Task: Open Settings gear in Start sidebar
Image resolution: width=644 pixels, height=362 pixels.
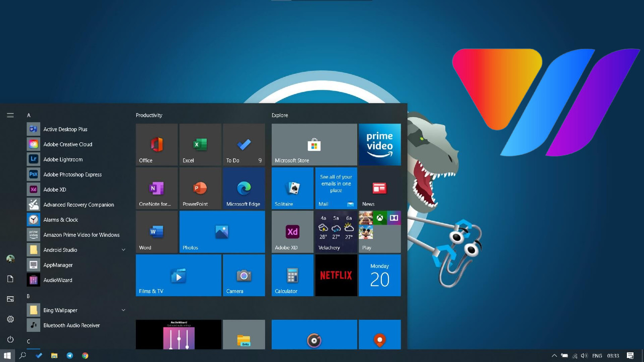Action: click(10, 319)
